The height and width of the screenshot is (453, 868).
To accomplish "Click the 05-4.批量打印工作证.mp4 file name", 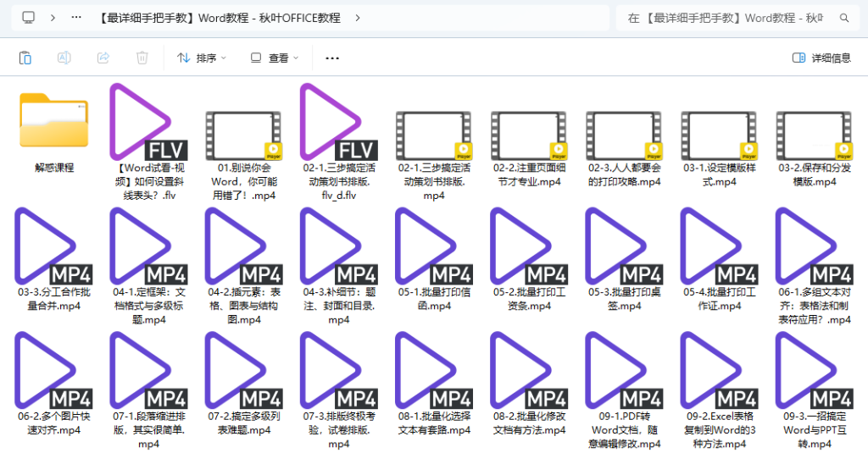I will [720, 299].
